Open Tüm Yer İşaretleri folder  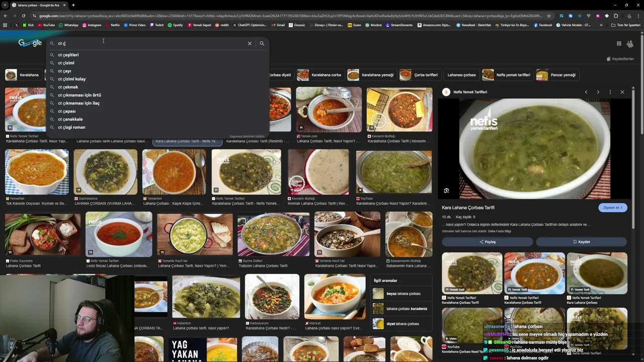(x=625, y=25)
